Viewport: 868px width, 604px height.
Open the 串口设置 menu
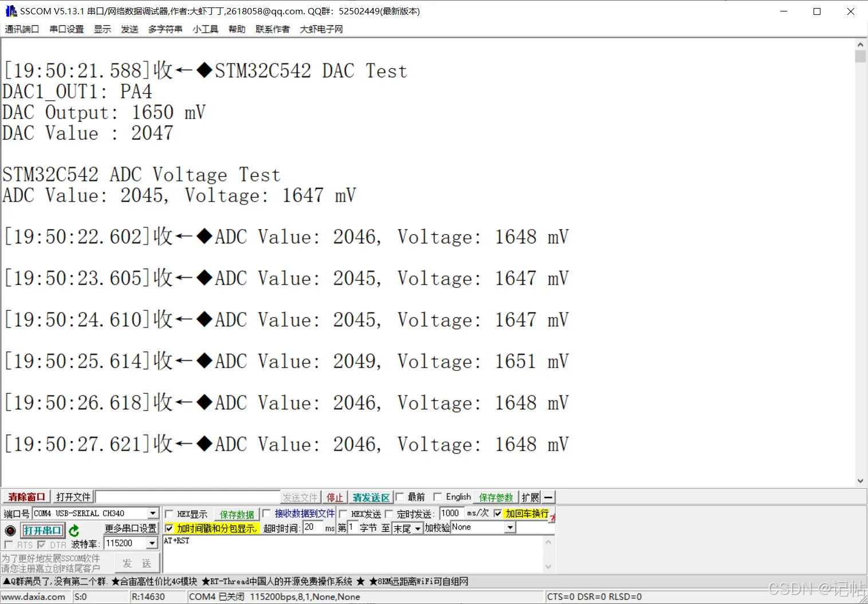[x=66, y=29]
